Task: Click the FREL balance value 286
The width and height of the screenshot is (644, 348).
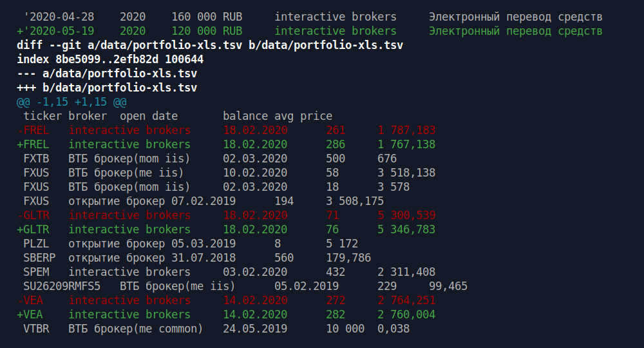Action: (336, 144)
